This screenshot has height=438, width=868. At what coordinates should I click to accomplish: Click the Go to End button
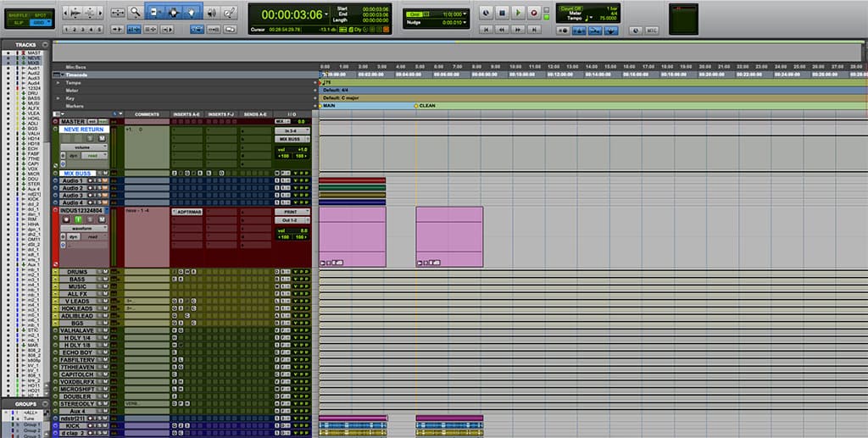(x=534, y=30)
